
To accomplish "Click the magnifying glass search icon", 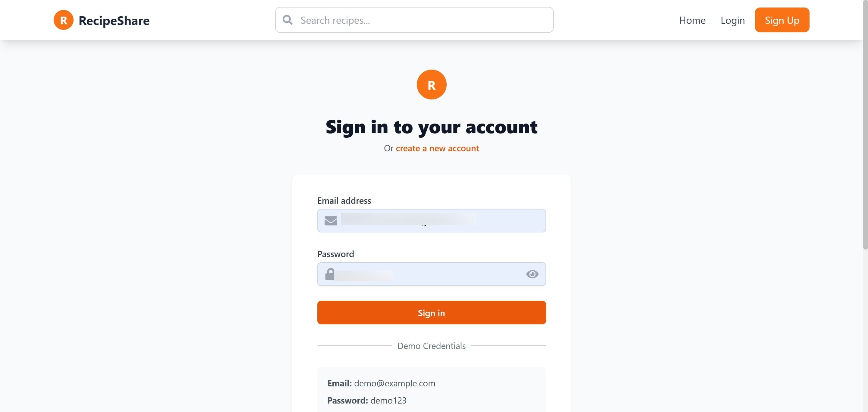I will [288, 20].
